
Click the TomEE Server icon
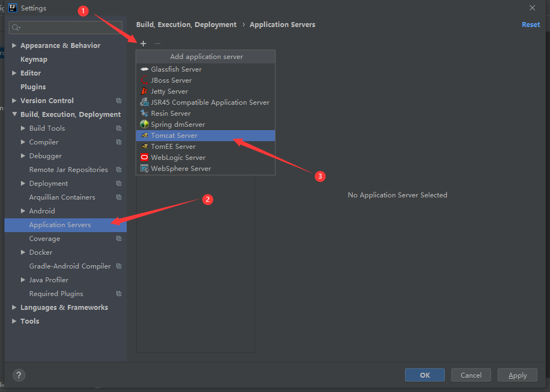(x=144, y=146)
